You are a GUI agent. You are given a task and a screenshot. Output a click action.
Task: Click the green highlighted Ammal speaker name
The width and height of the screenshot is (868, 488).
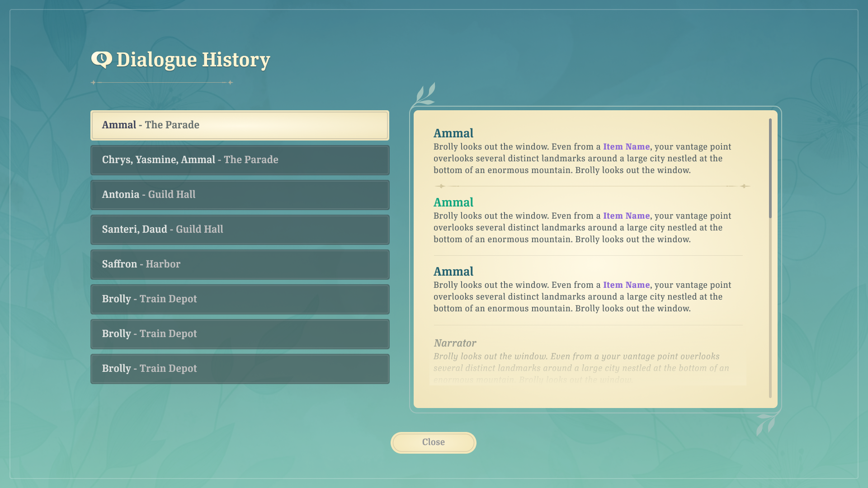pos(453,202)
